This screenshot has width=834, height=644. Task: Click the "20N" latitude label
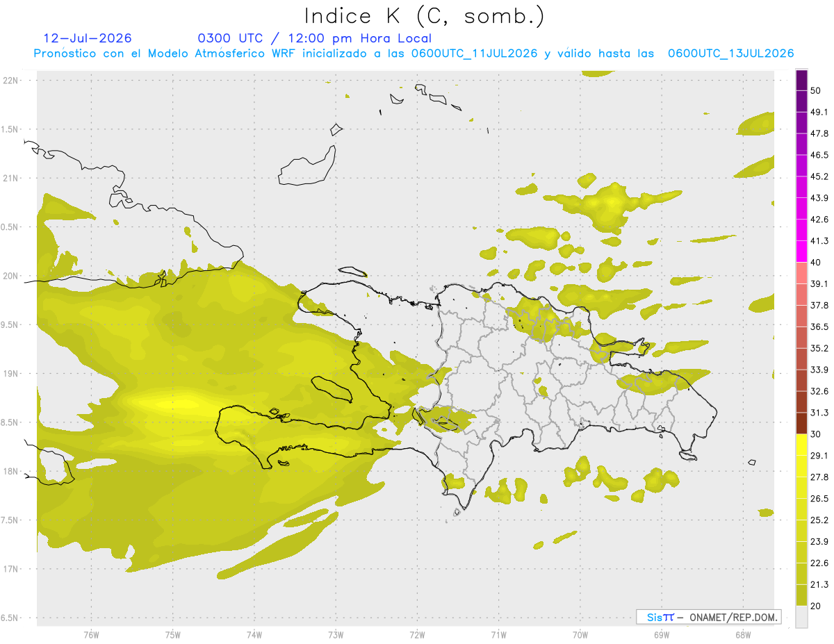point(10,276)
